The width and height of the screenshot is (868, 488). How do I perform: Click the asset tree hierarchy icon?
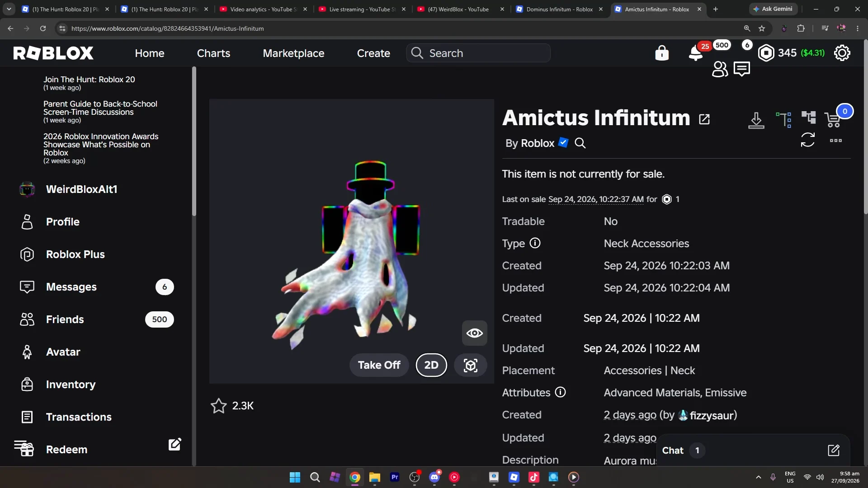(784, 120)
